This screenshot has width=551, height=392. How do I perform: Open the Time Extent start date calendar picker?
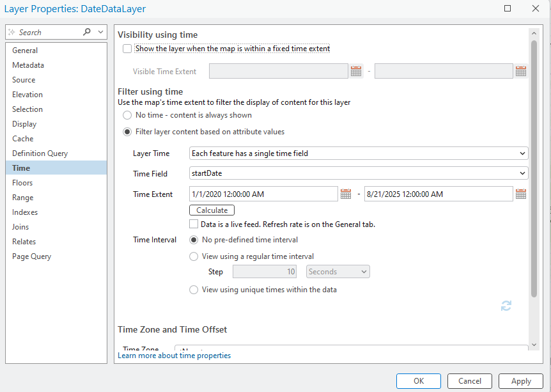click(346, 194)
